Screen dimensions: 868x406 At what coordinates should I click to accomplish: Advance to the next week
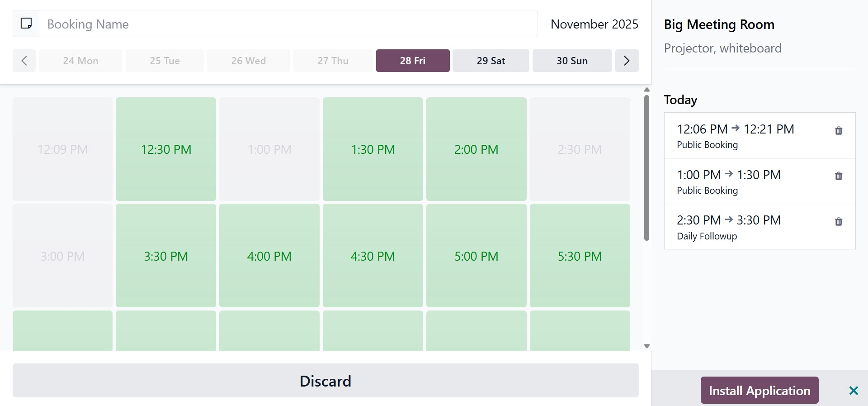(627, 61)
